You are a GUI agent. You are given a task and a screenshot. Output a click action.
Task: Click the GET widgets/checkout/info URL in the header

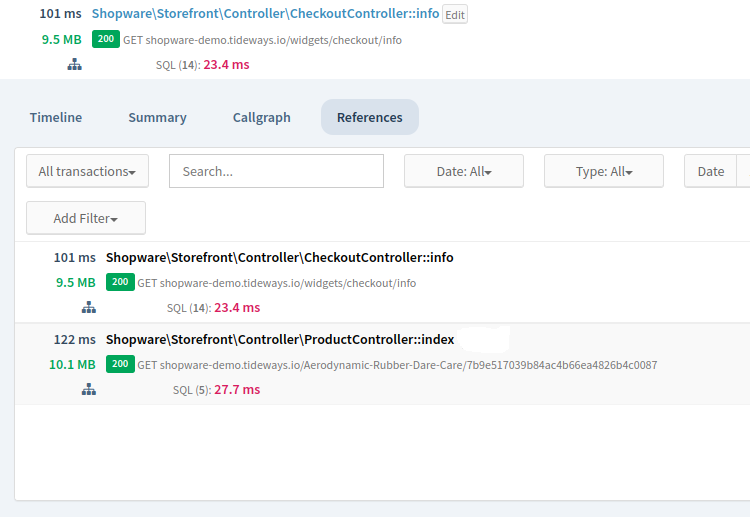(x=262, y=40)
